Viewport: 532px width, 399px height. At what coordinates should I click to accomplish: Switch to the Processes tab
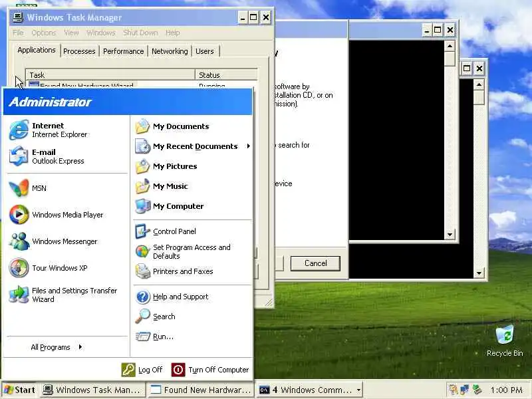79,51
